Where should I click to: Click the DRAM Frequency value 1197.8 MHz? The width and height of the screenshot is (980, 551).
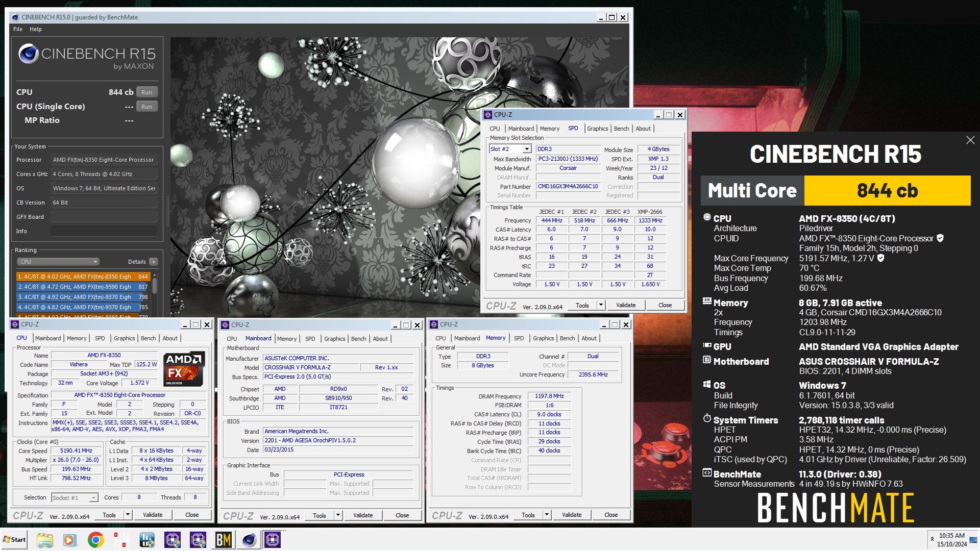coord(549,396)
